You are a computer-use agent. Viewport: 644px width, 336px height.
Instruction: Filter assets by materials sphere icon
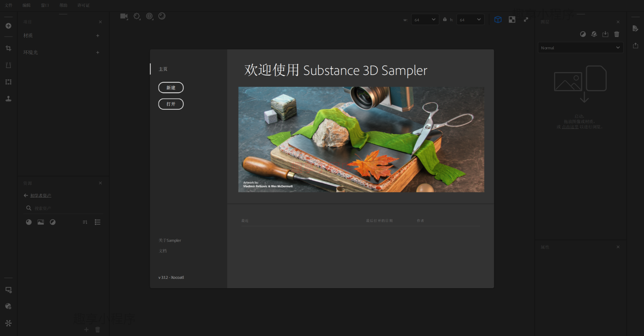(x=29, y=222)
